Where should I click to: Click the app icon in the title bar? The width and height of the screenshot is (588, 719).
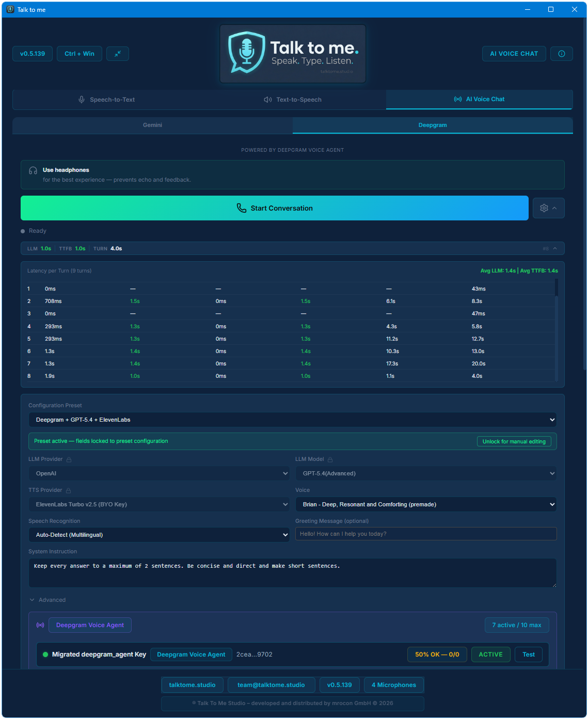coord(10,9)
